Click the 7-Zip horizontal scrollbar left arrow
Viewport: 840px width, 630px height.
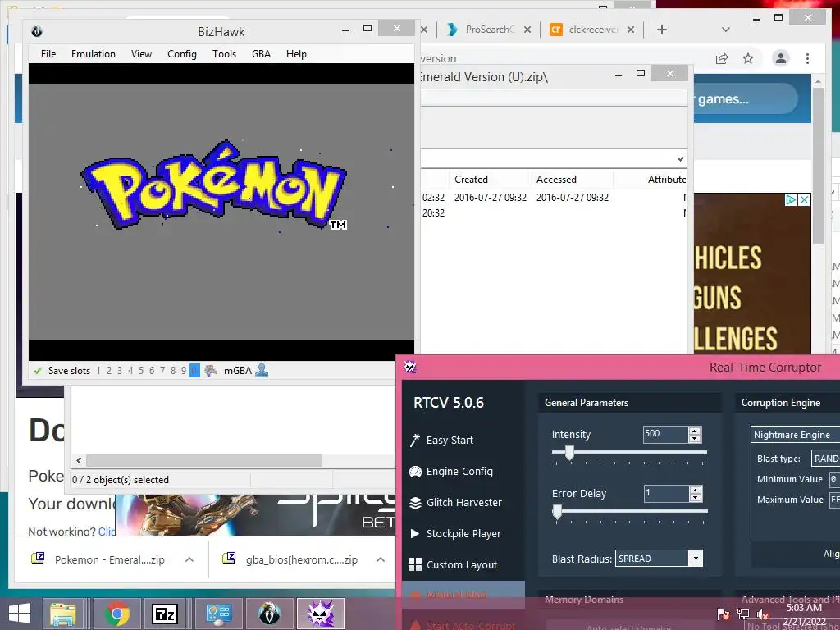(80, 461)
